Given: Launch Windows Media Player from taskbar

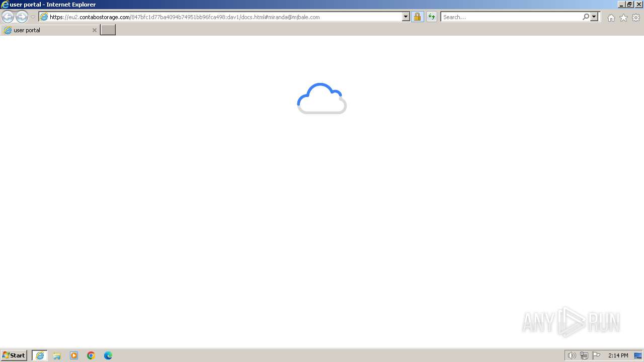Looking at the screenshot, I should click(74, 355).
